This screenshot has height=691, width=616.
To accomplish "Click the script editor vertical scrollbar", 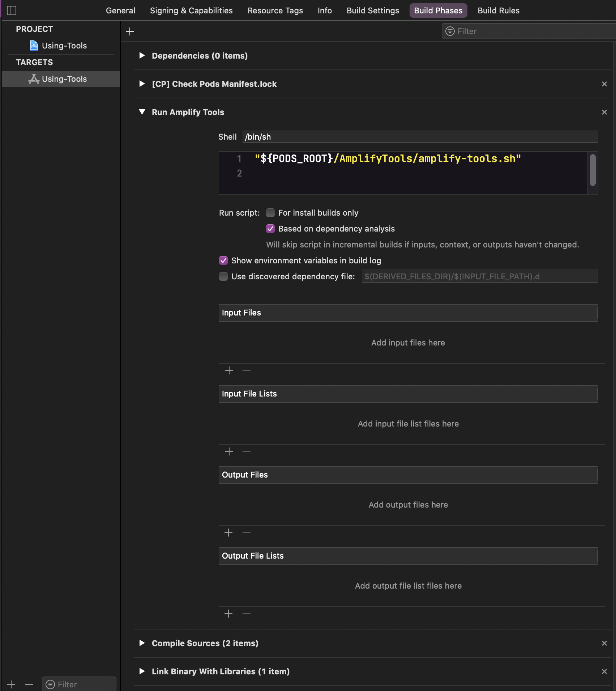I will 593,170.
